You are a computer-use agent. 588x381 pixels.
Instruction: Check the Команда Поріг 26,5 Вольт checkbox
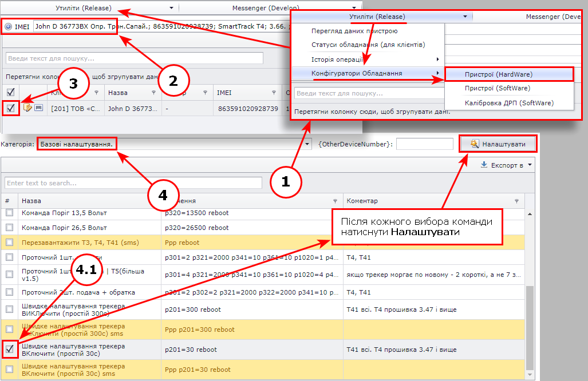pos(9,228)
